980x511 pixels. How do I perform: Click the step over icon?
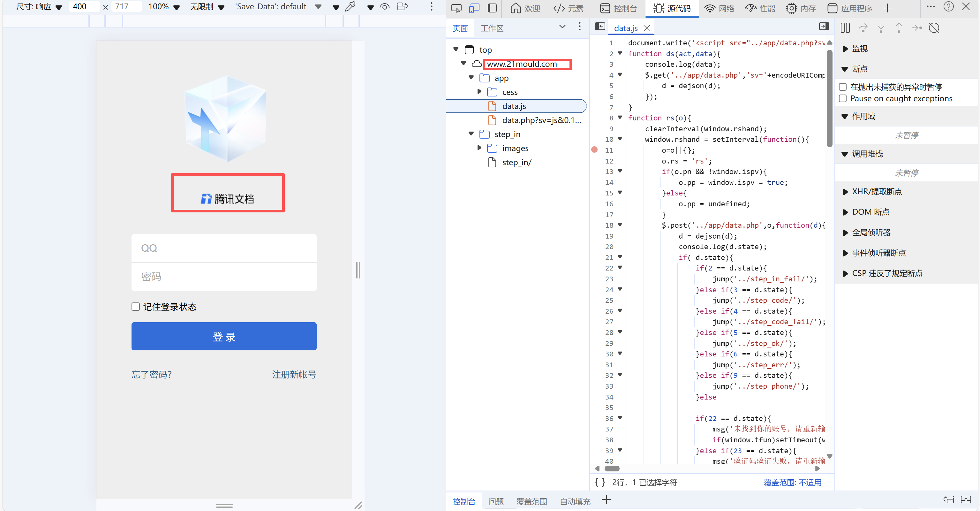(863, 28)
